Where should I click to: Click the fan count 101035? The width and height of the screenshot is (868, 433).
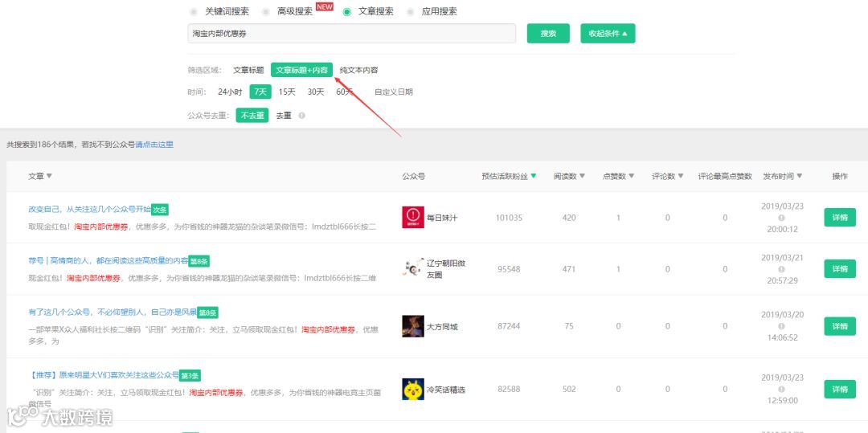click(509, 218)
